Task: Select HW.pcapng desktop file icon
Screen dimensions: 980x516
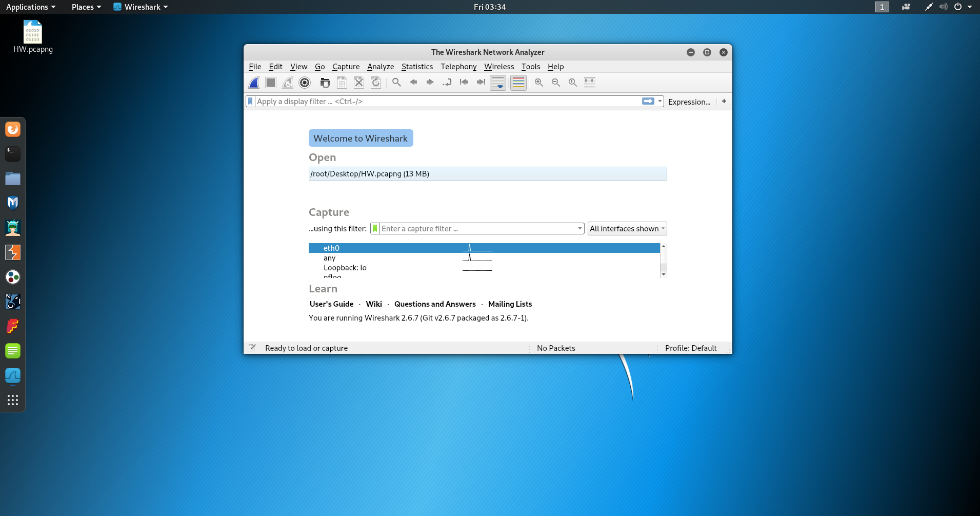Action: coord(33,37)
